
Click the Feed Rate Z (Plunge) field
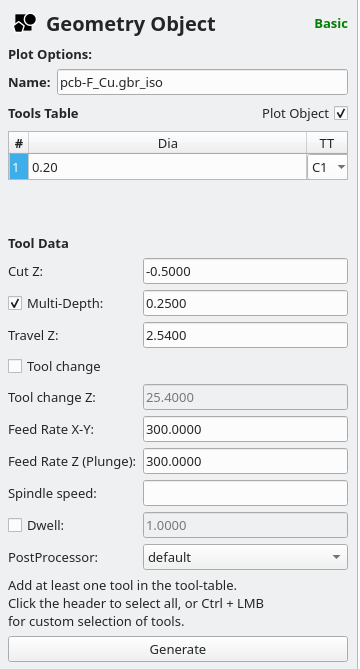(245, 461)
